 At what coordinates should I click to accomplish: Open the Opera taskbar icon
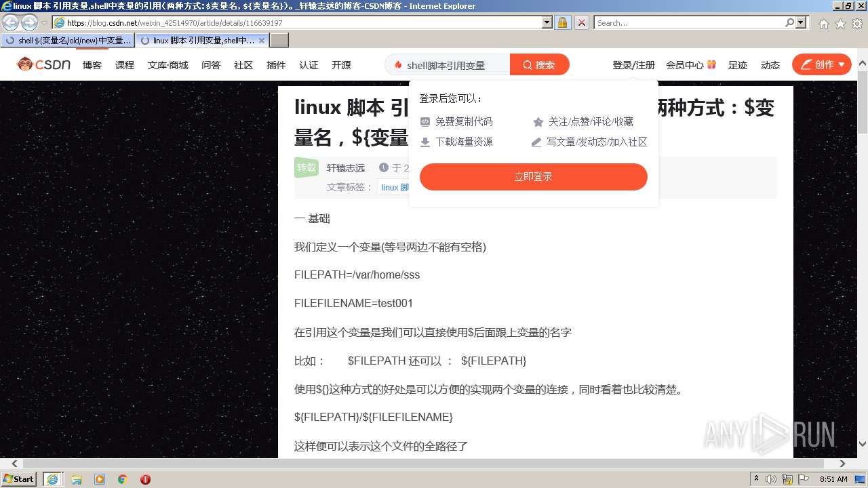145,479
